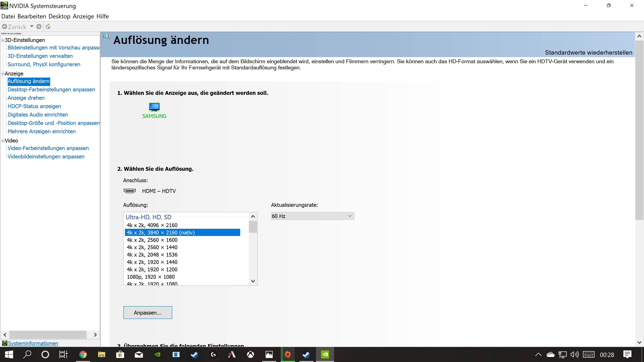Click the Zurück back arrow icon

tap(5, 26)
